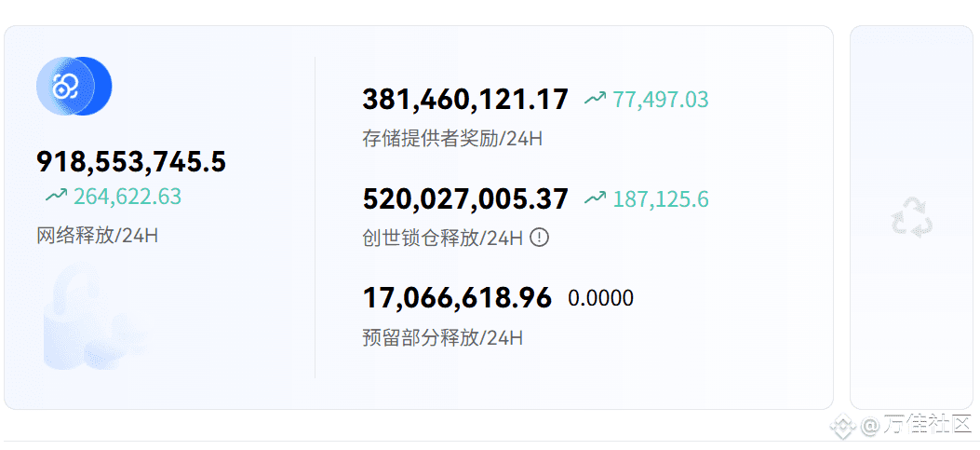This screenshot has width=980, height=450.
Task: Click the value 17,066,618.96
Action: pos(458,298)
